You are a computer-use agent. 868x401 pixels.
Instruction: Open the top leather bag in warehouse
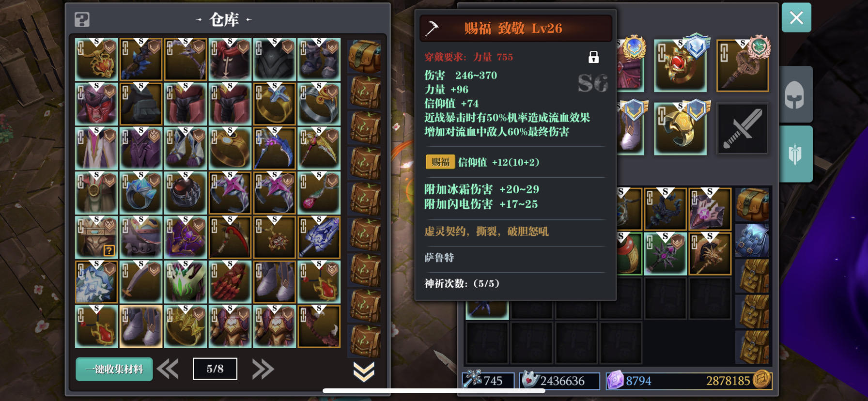(x=365, y=57)
